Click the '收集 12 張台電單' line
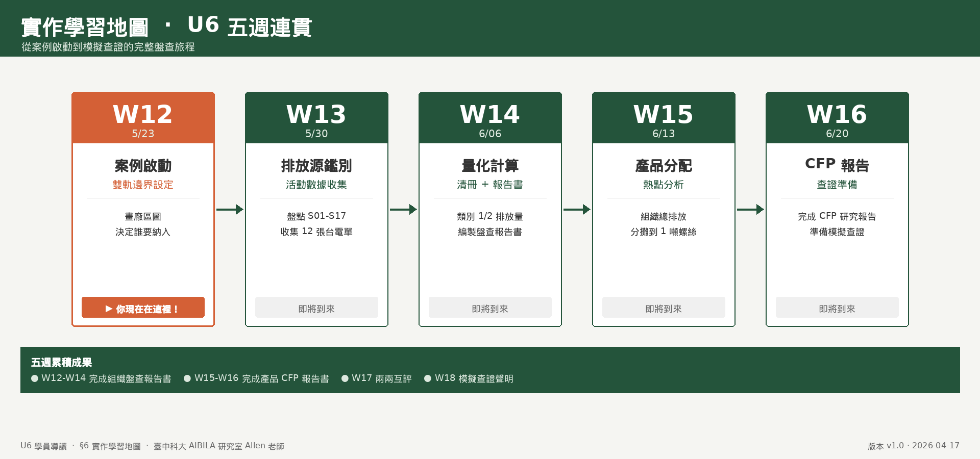This screenshot has height=459, width=980. [316, 232]
